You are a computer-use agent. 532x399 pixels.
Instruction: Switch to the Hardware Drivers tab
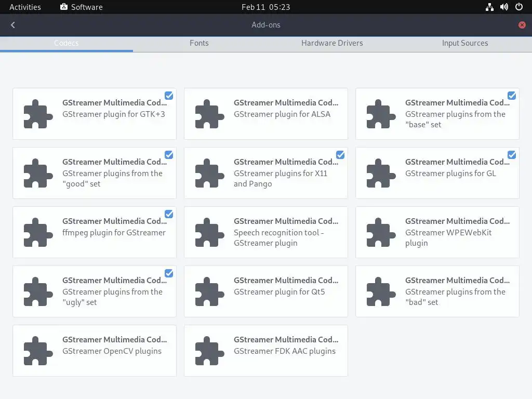[x=332, y=44]
